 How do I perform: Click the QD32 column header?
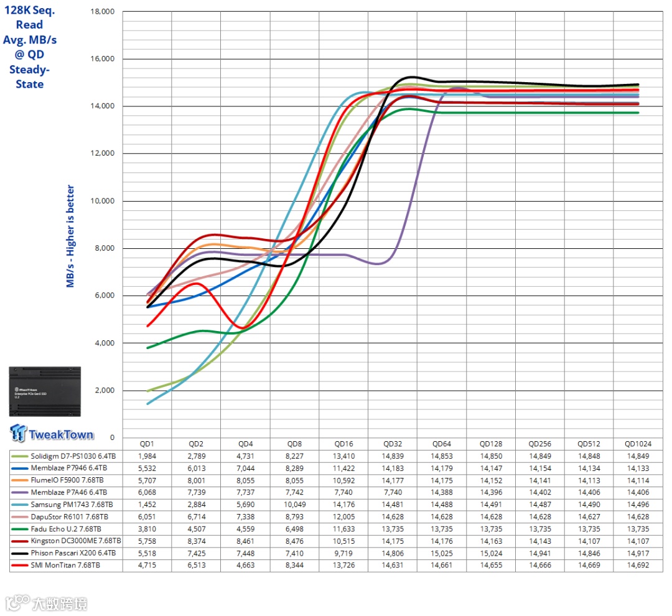point(393,444)
